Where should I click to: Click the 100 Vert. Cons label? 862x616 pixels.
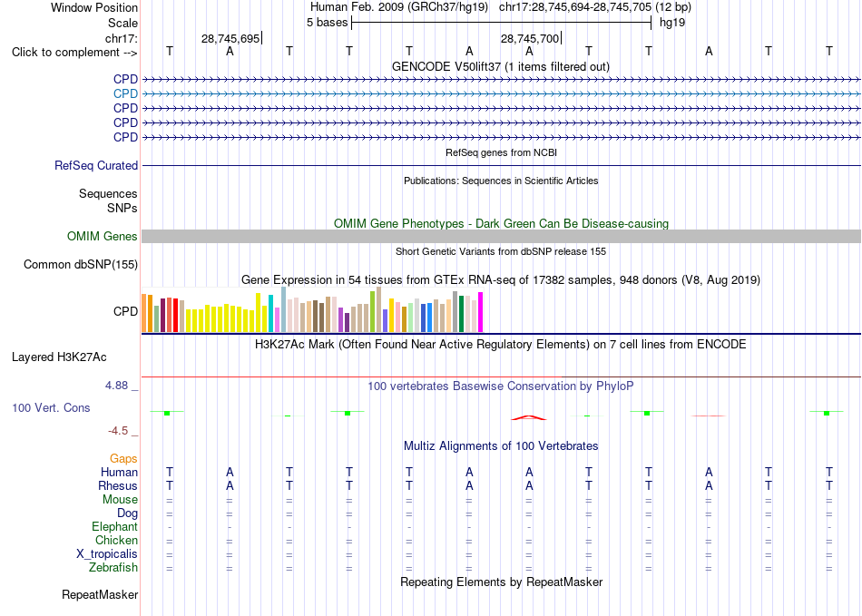51,407
